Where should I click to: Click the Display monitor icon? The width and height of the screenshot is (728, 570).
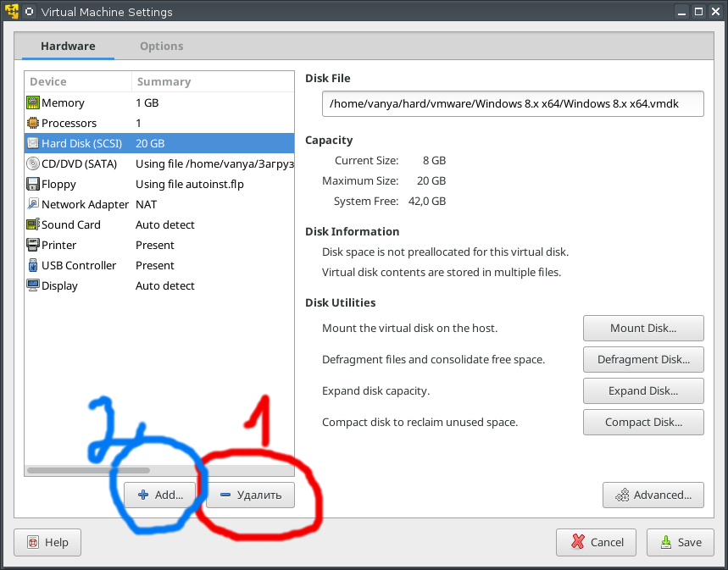[33, 286]
